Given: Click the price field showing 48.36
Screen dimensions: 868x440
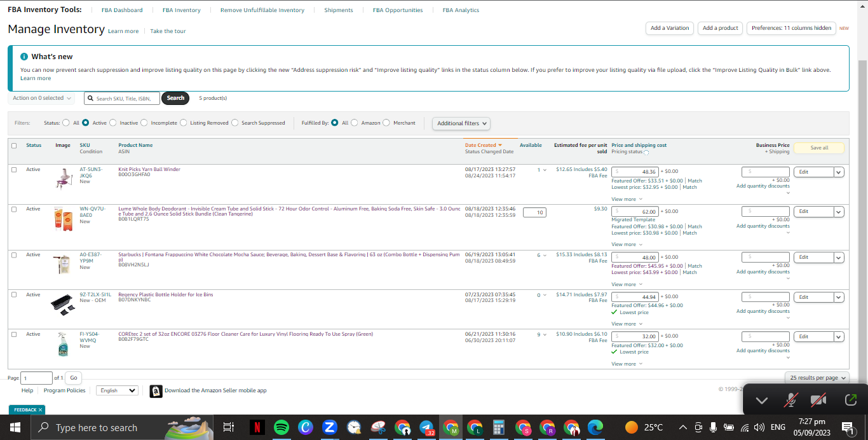Looking at the screenshot, I should point(635,172).
